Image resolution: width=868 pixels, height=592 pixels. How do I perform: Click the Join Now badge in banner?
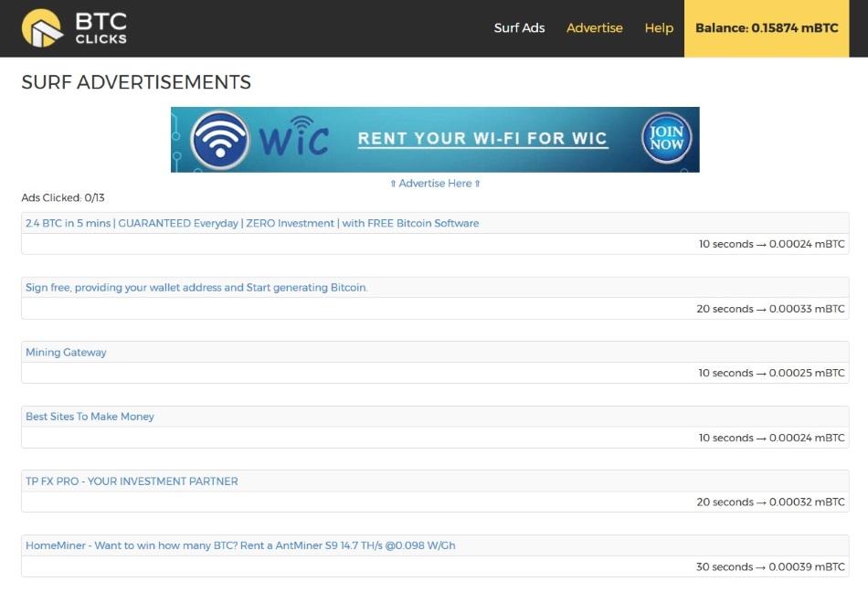(x=666, y=138)
